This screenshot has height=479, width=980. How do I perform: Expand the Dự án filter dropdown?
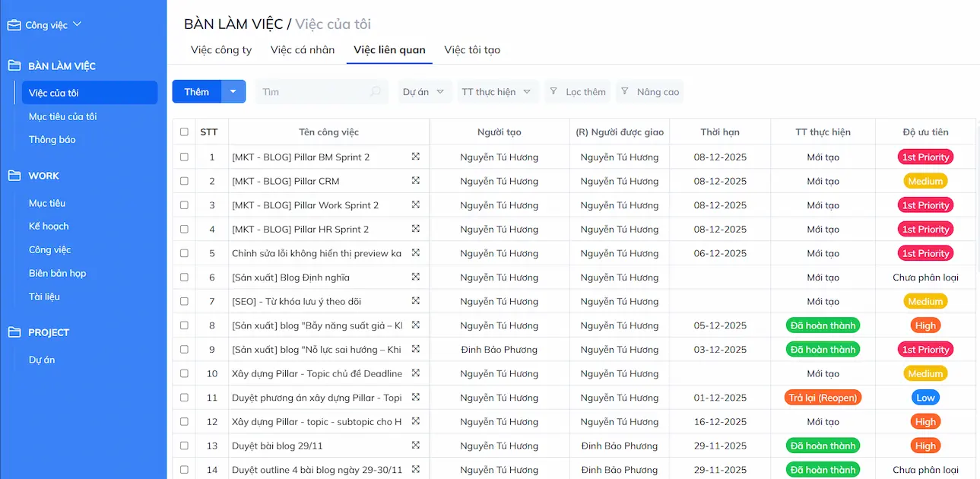425,92
